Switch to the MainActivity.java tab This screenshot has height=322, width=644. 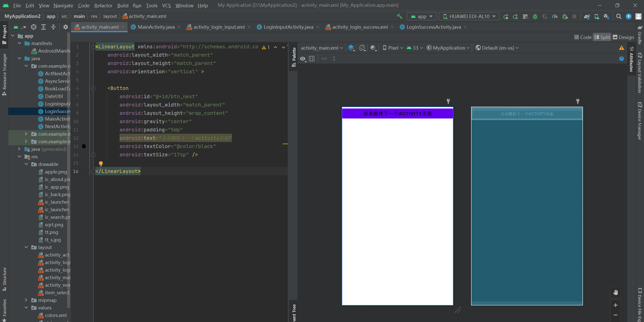[x=156, y=27]
